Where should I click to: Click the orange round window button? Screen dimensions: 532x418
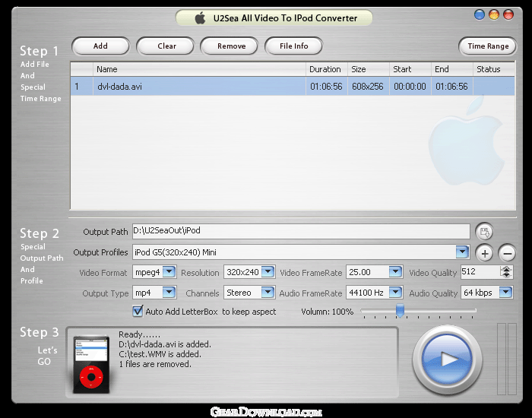pos(494,14)
